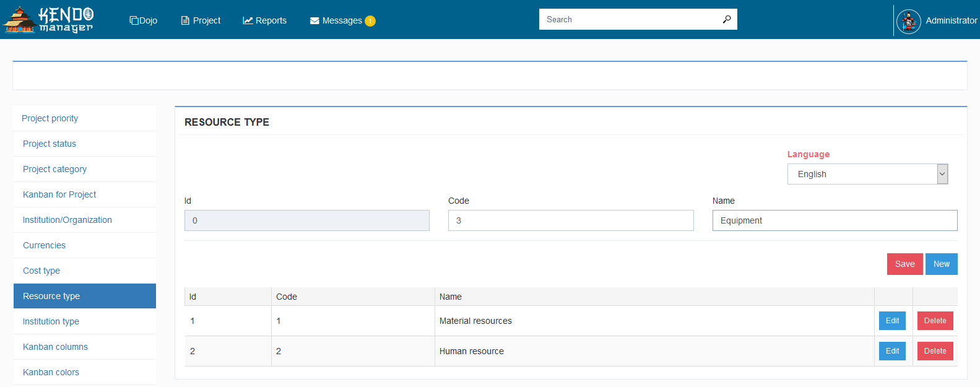Click the Project document icon
This screenshot has height=387, width=980.
[185, 20]
